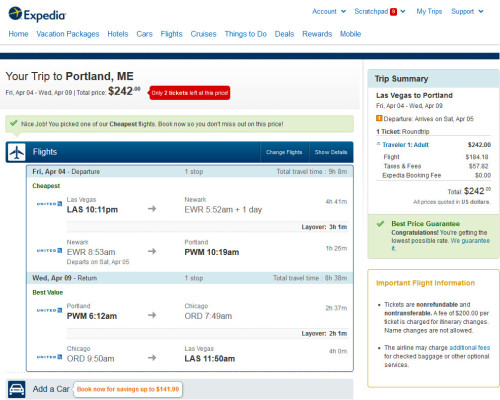Click the 'Trip Summary' heading
Viewport: 500px width, 400px height.
click(x=401, y=79)
